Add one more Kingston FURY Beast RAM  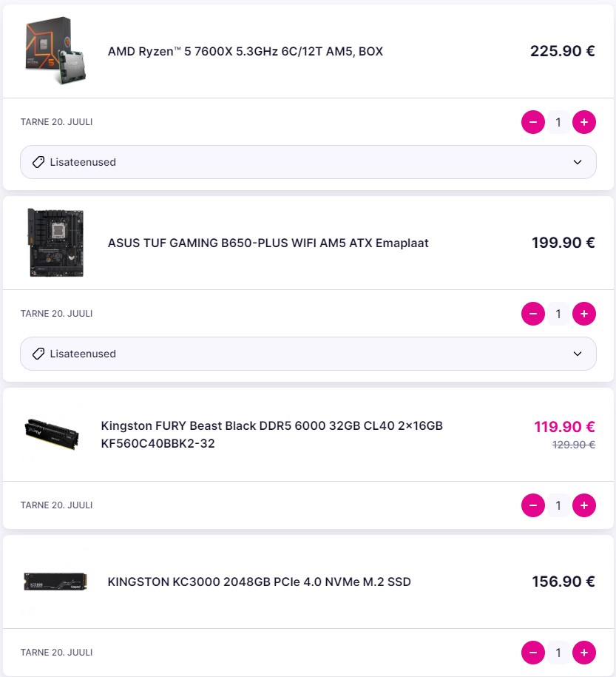click(x=583, y=505)
